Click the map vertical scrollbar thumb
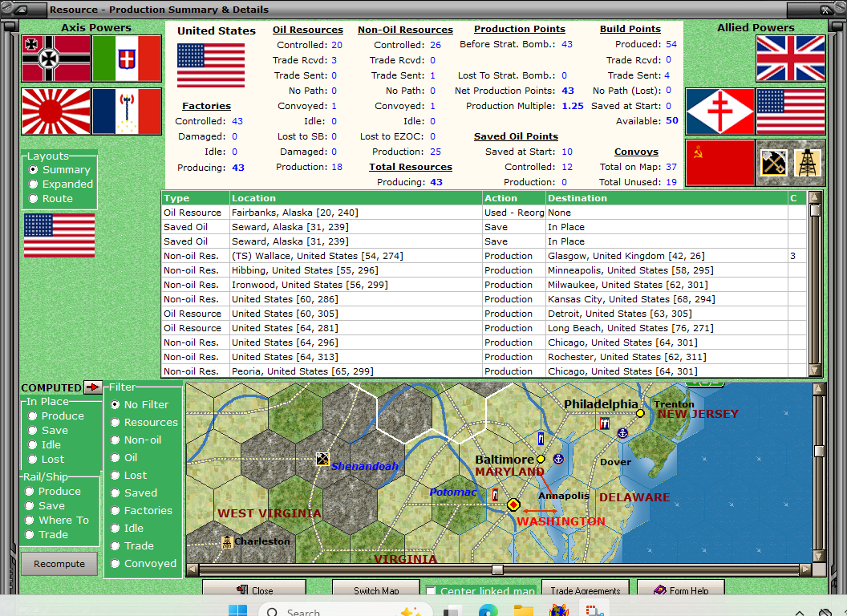The height and width of the screenshot is (616, 847). [819, 451]
